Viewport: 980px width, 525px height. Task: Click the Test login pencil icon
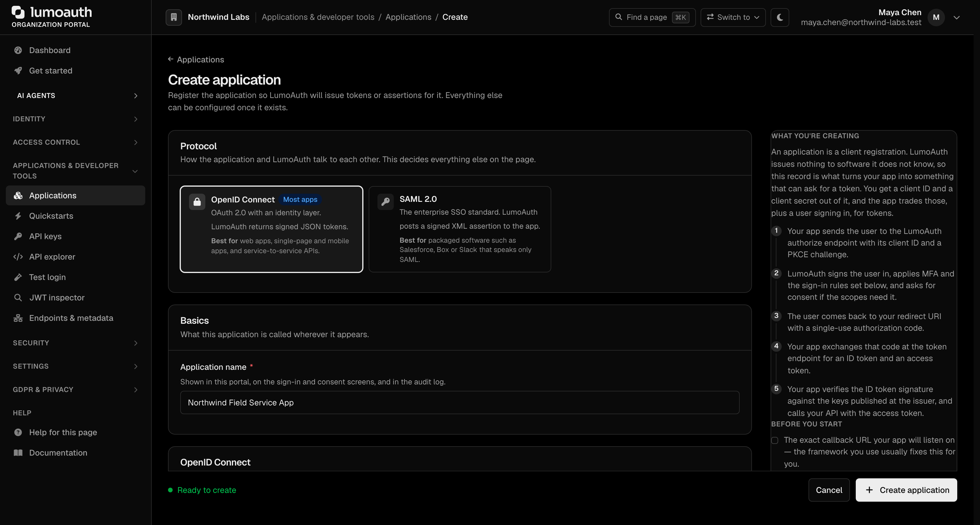tap(18, 277)
